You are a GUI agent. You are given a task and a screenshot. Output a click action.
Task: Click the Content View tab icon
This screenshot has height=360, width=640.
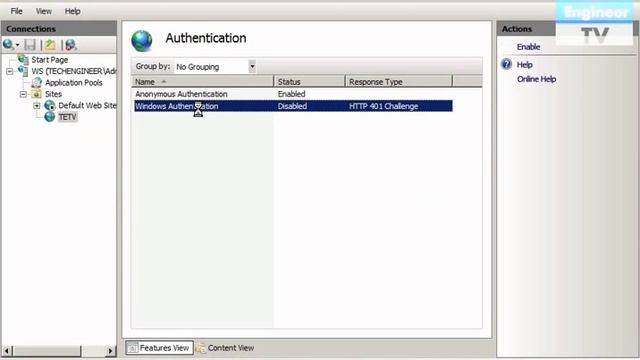point(201,348)
